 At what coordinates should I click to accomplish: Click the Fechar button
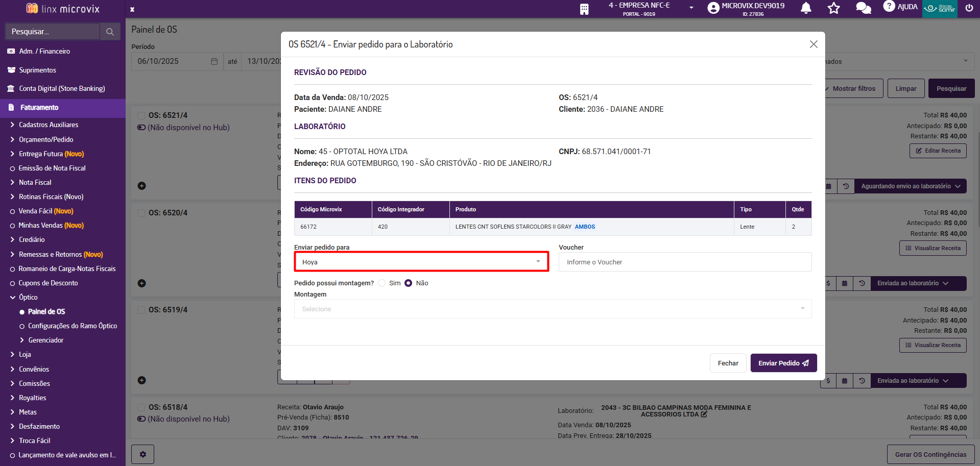pyautogui.click(x=728, y=363)
